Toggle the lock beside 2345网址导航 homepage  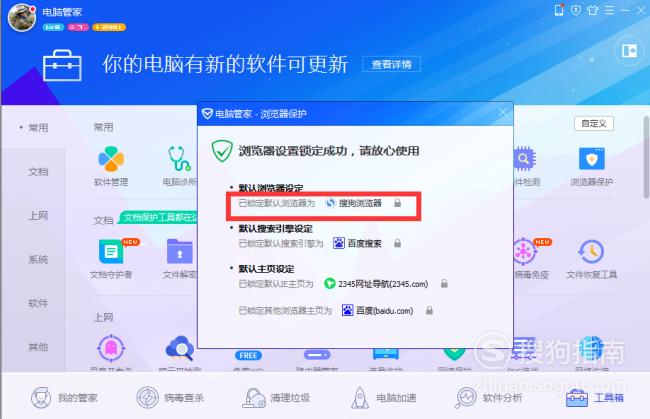click(x=444, y=284)
